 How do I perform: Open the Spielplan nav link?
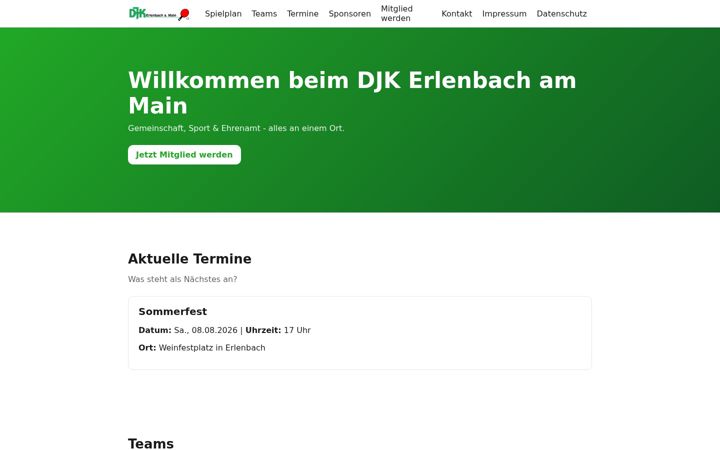(223, 14)
